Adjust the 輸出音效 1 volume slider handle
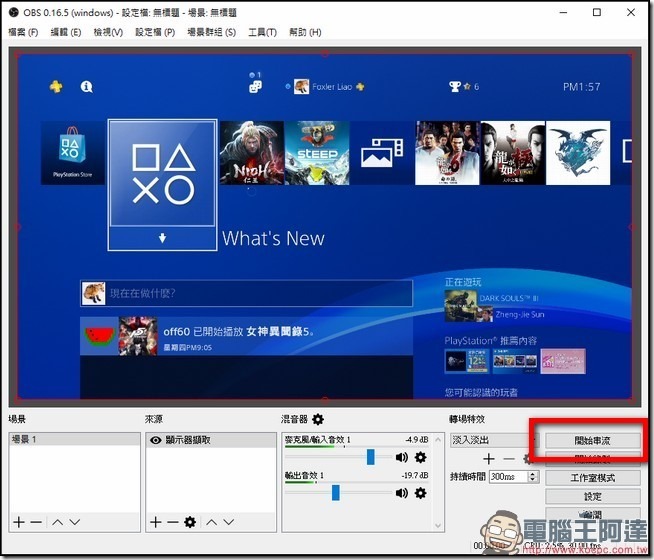The width and height of the screenshot is (654, 560). pyautogui.click(x=336, y=493)
